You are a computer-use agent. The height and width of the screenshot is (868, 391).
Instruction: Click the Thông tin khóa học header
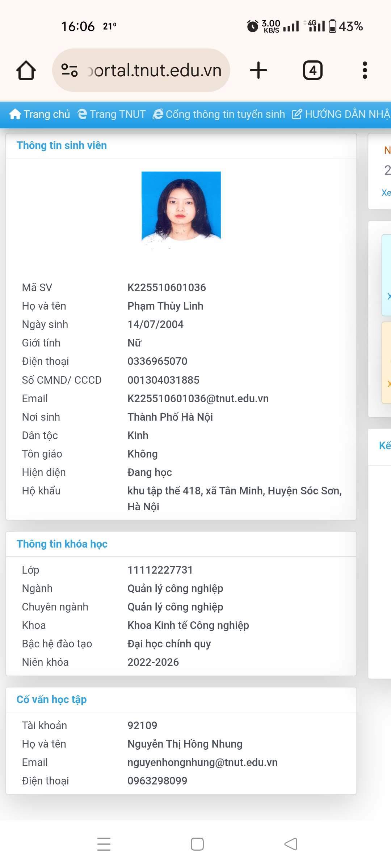tap(62, 544)
